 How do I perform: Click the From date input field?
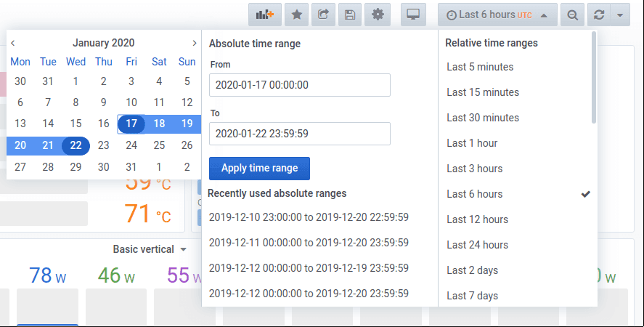pyautogui.click(x=299, y=85)
